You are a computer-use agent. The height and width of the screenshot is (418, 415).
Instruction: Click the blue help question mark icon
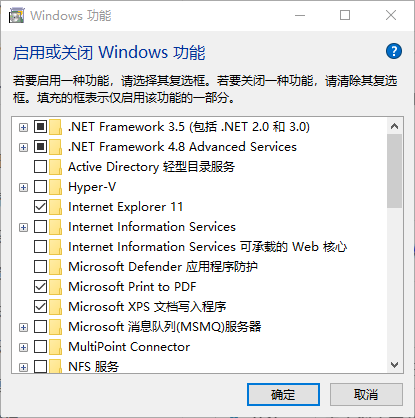394,51
